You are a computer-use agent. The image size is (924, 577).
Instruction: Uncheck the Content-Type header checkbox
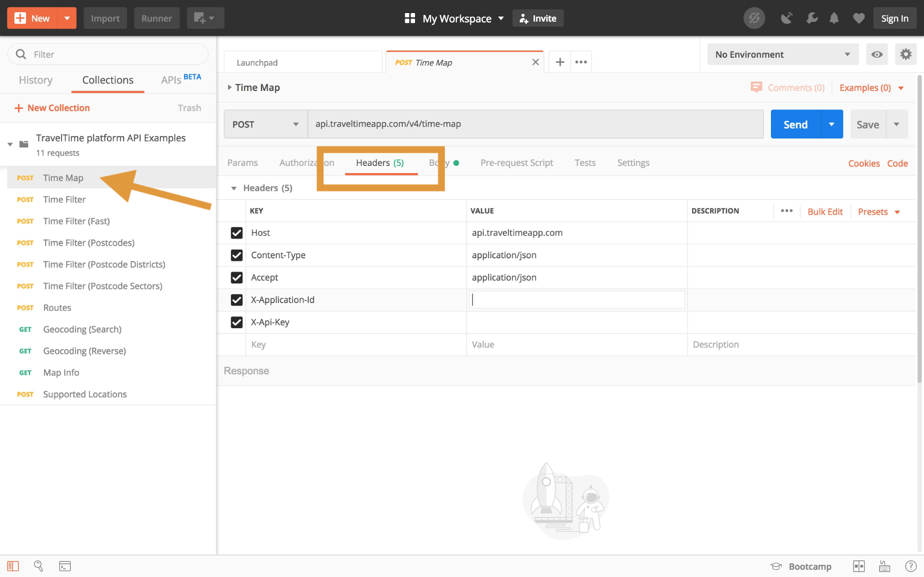coord(236,255)
